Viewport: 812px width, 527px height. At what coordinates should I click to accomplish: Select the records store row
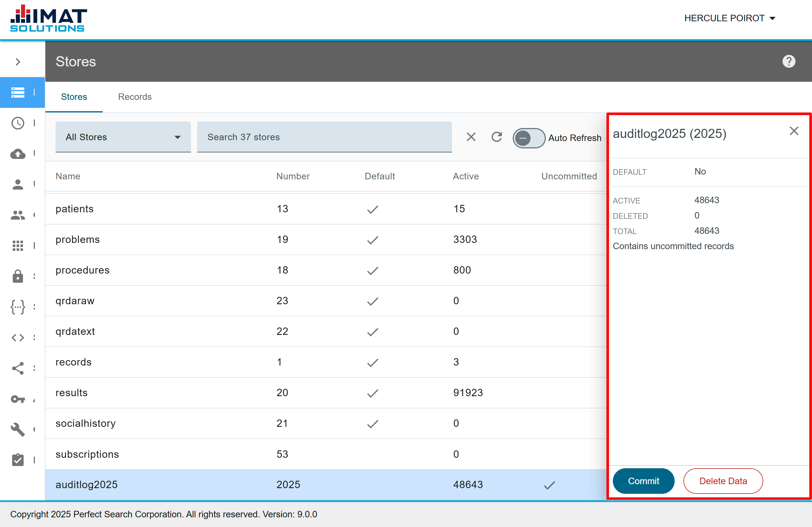(x=325, y=362)
